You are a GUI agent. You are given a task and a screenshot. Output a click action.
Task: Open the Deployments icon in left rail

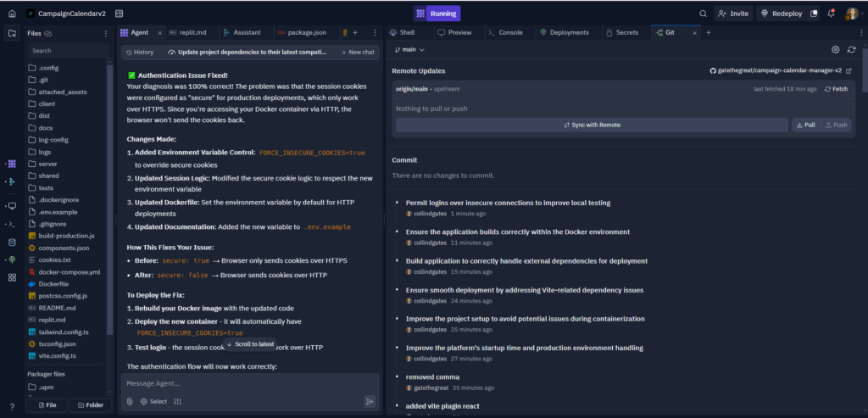pyautogui.click(x=12, y=259)
